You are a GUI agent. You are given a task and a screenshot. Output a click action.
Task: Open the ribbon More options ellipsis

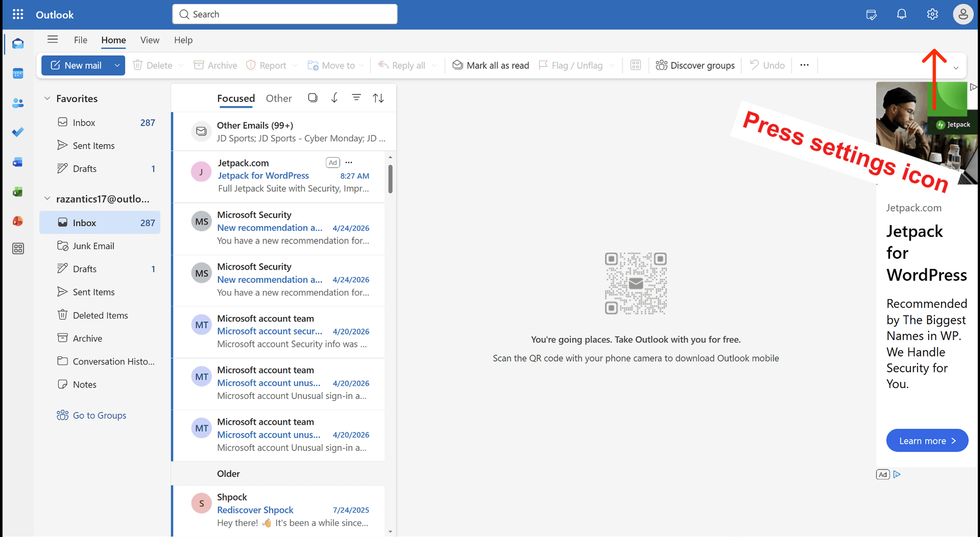click(804, 65)
